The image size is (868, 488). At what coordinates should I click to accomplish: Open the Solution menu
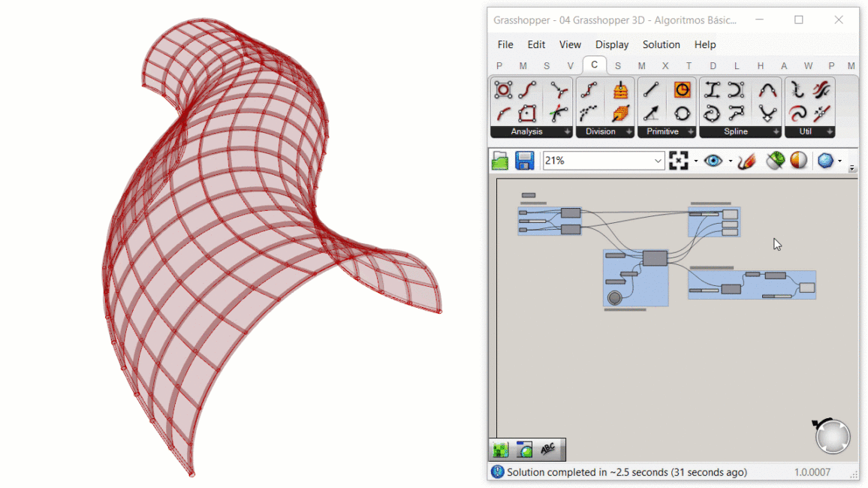[x=661, y=44]
